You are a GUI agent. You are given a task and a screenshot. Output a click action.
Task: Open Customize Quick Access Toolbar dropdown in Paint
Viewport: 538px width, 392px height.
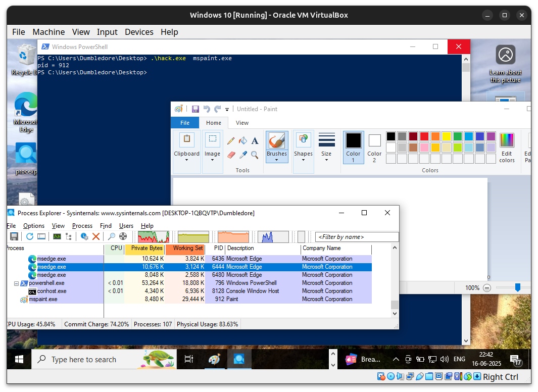tap(227, 110)
